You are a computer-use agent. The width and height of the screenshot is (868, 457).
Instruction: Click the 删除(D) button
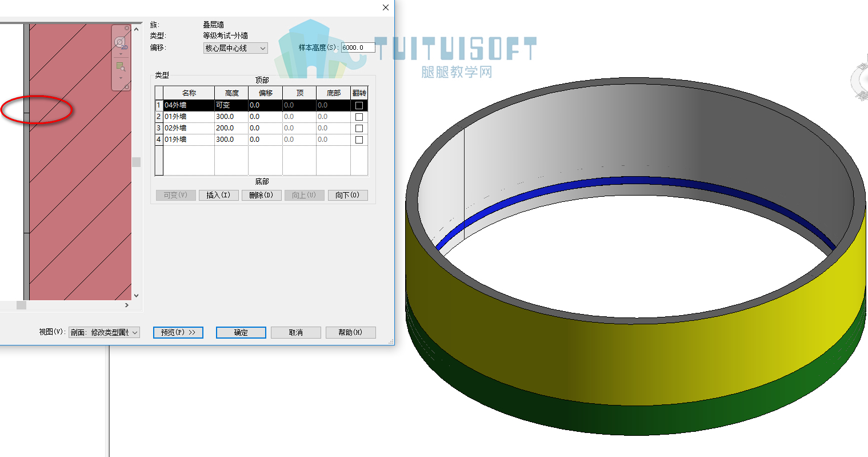click(x=262, y=195)
